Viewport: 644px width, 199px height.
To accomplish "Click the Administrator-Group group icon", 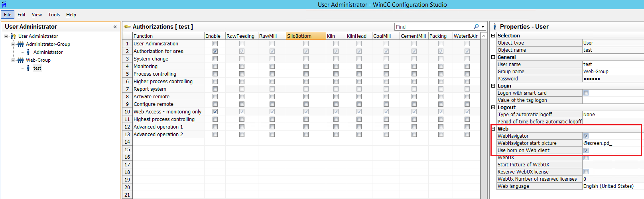I will point(20,44).
